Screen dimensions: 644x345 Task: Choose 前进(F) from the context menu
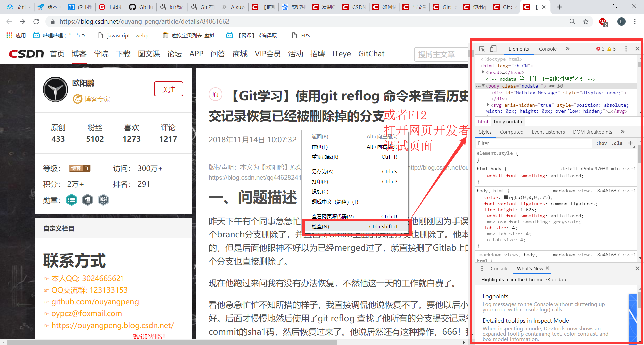355,147
